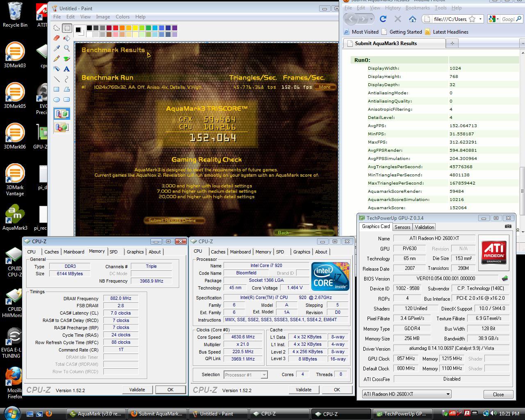Select the Airbrush tool in Paint
This screenshot has width=525, height=420.
[57, 69]
